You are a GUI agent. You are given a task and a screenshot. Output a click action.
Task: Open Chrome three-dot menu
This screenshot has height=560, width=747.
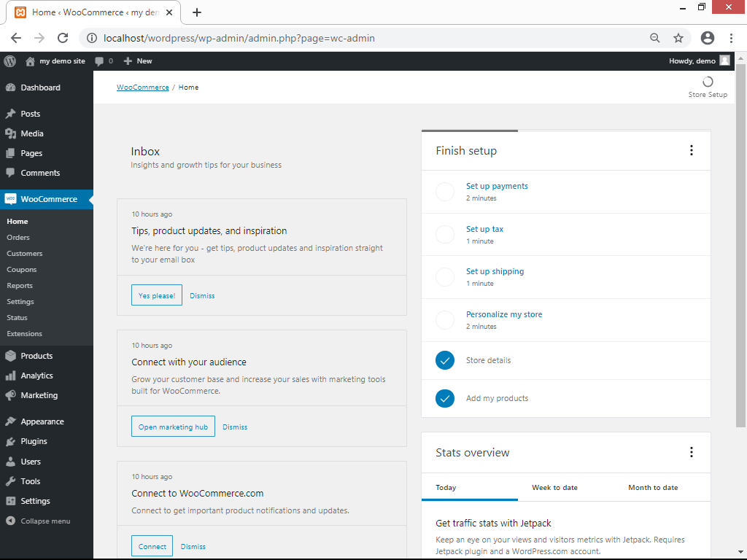[x=731, y=38]
